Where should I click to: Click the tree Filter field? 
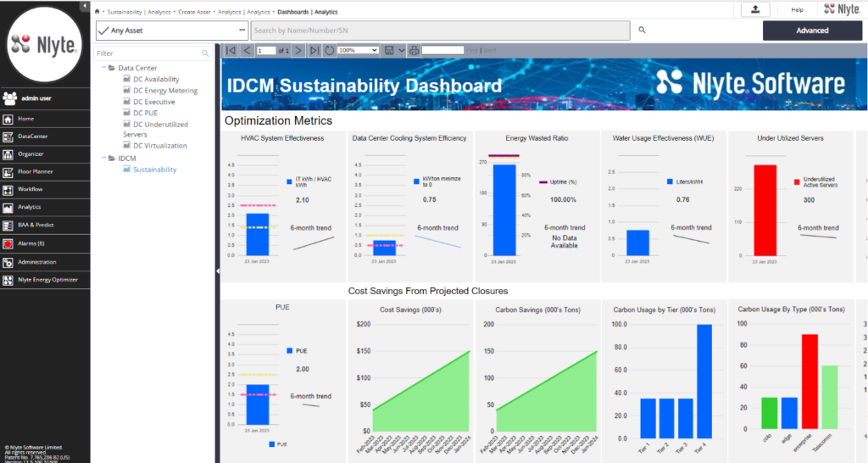pyautogui.click(x=153, y=53)
